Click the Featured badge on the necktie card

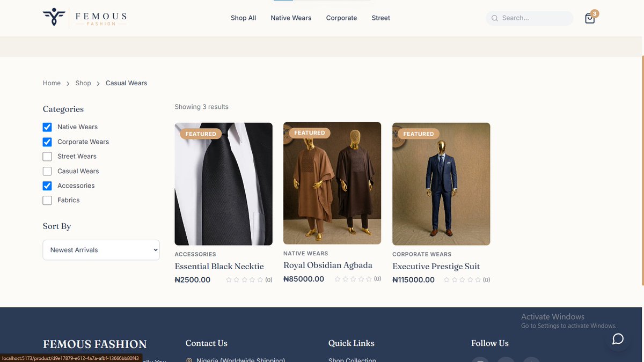coord(201,134)
